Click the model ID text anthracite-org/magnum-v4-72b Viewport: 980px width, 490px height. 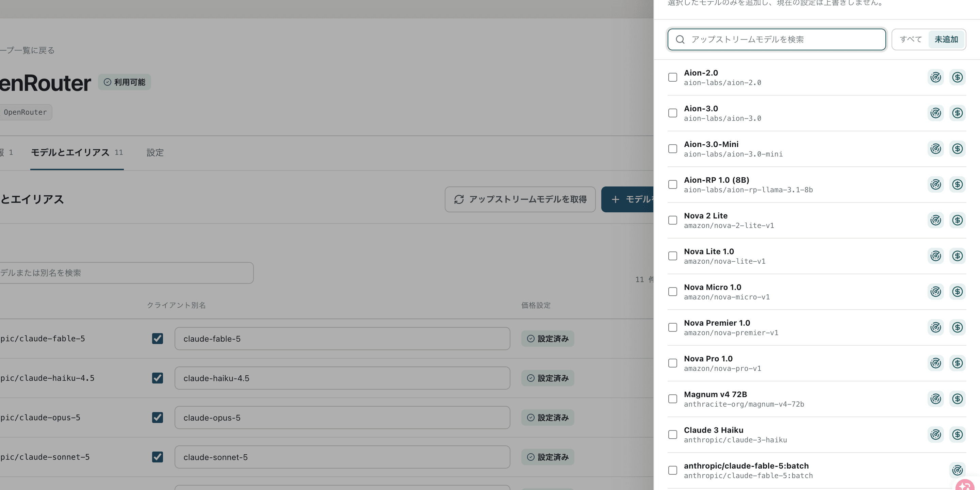pyautogui.click(x=744, y=404)
